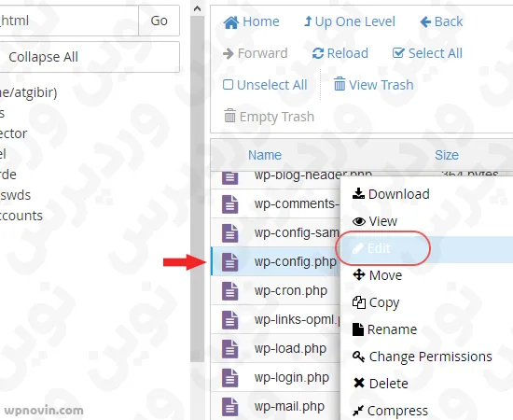Click the folder tree vertical scrollbar thumb
The image size is (513, 420).
point(198,189)
